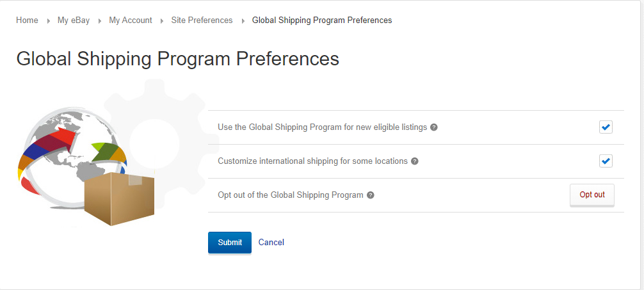Image resolution: width=644 pixels, height=290 pixels.
Task: Return to Site Preferences breadcrumb
Action: pos(202,20)
